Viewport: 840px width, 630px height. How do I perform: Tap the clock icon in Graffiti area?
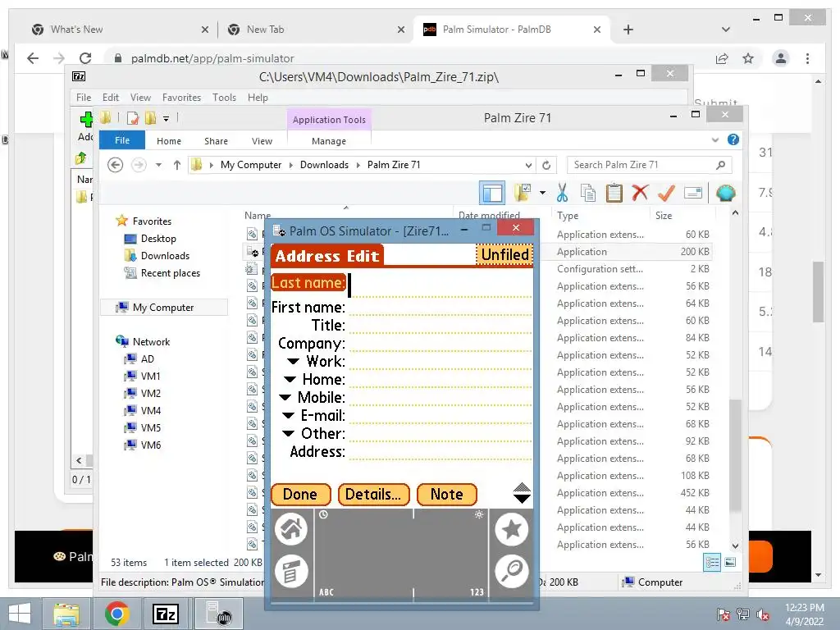point(323,515)
